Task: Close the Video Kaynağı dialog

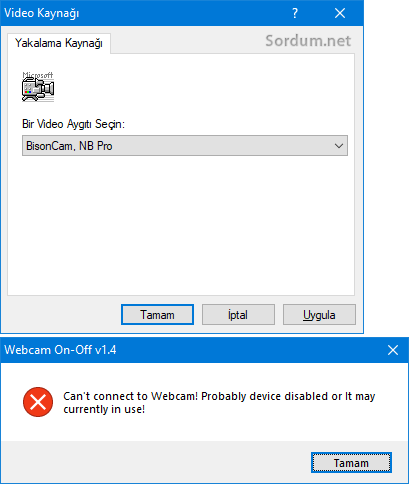Action: click(340, 13)
